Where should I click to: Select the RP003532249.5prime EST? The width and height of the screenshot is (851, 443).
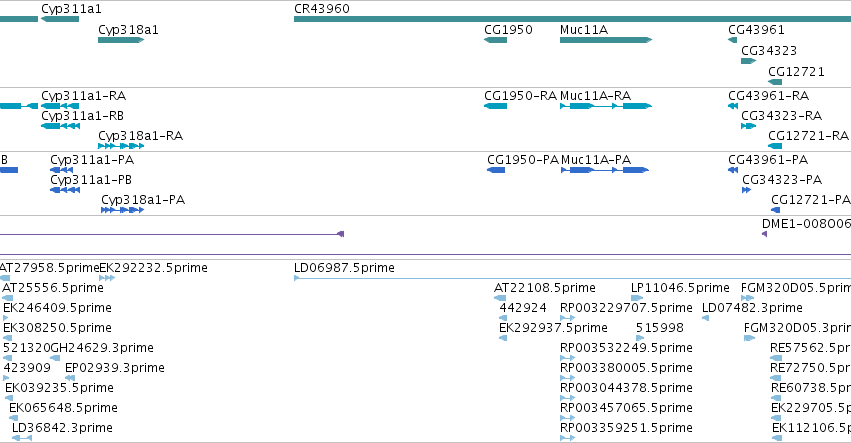567,358
